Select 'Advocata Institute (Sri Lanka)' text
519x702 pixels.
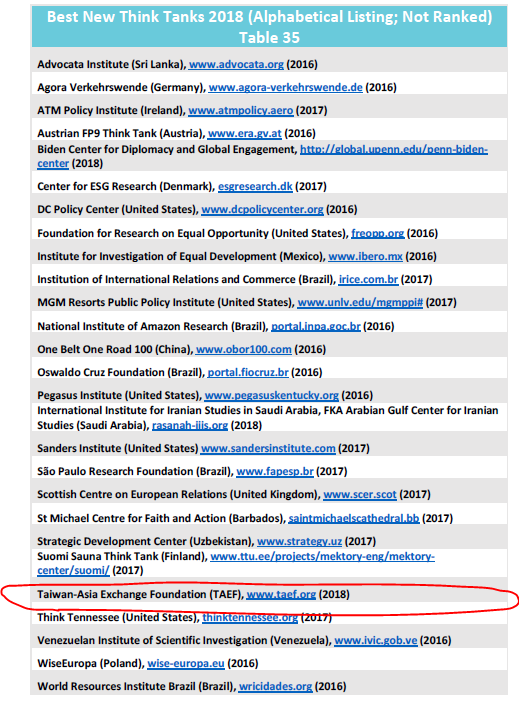click(111, 64)
